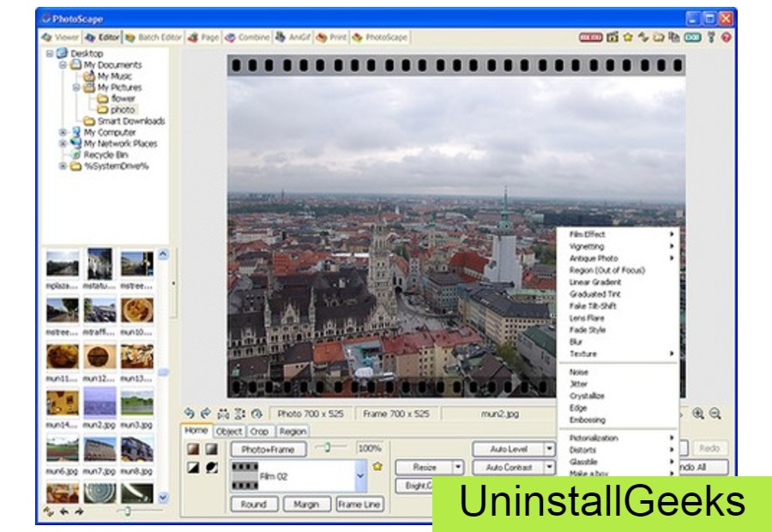
Task: Click the yellow star beside Film 02
Action: click(x=377, y=466)
